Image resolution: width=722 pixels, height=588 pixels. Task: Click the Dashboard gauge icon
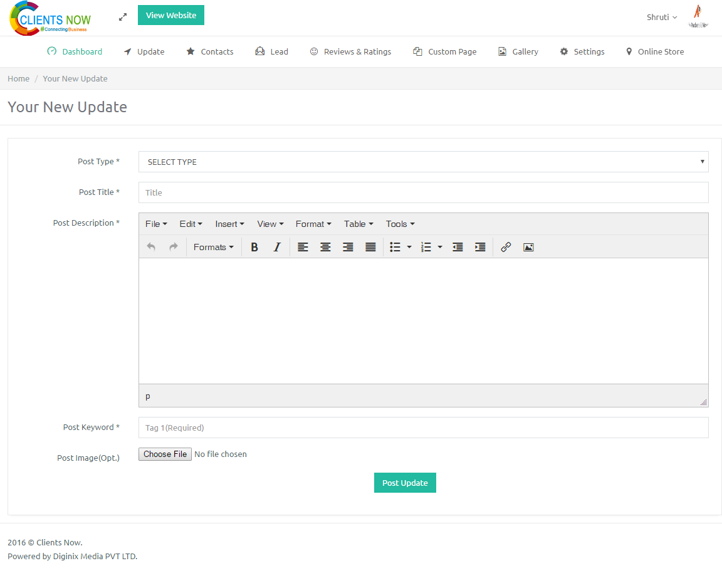coord(51,51)
